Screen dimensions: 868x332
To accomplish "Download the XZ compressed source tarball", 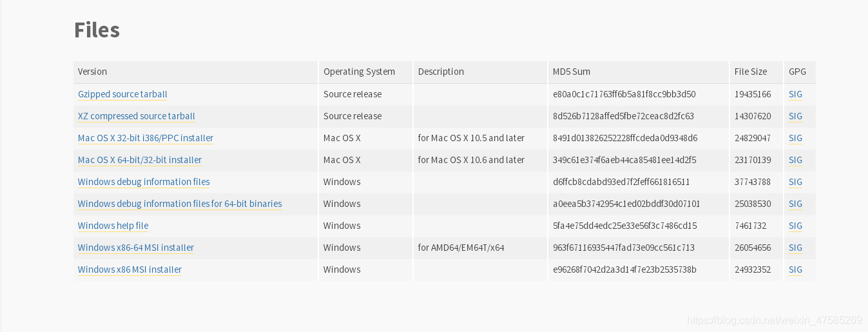I will pyautogui.click(x=137, y=116).
